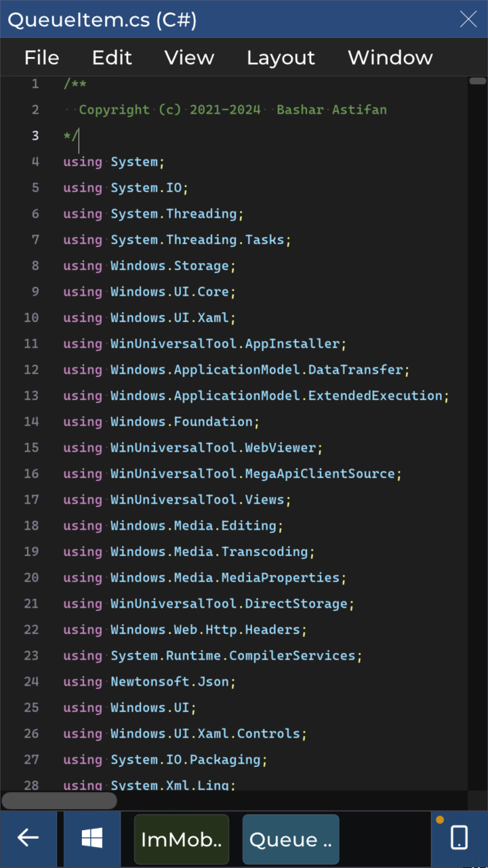Open the Edit menu
Viewport: 488px width, 868px height.
click(112, 58)
